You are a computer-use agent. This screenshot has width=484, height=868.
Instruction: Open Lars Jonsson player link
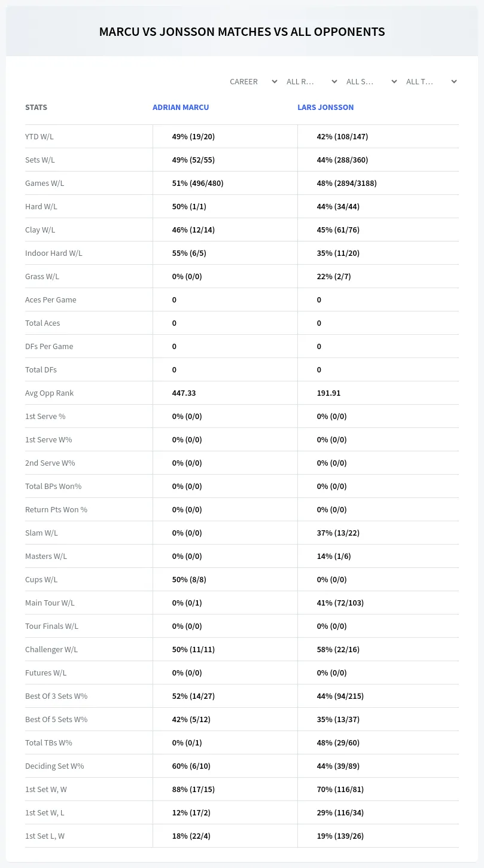coord(325,108)
